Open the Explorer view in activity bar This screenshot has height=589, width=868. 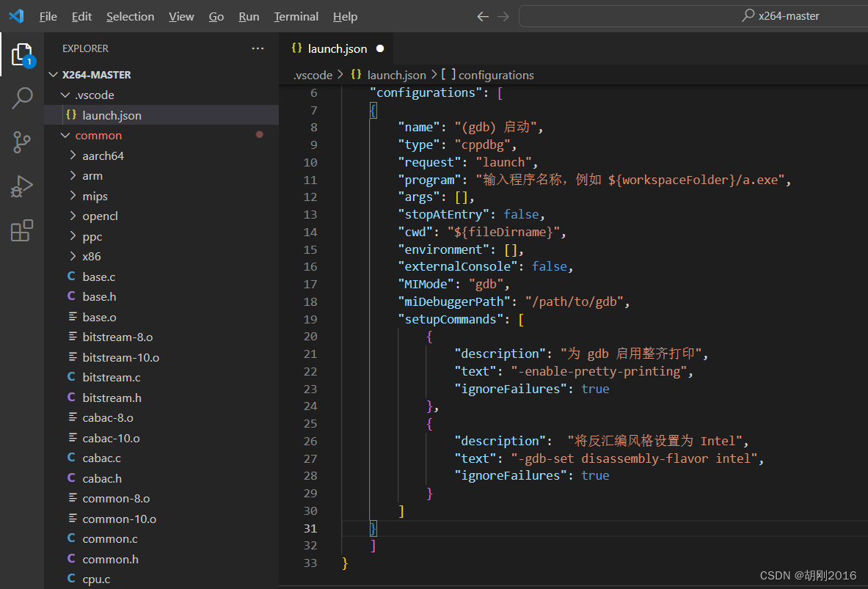pyautogui.click(x=22, y=54)
